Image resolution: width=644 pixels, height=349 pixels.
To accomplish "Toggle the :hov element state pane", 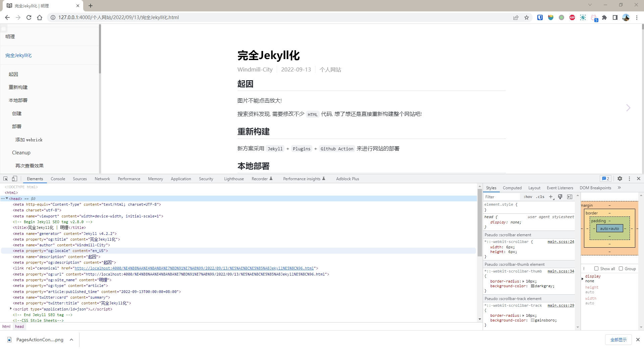I will 528,197.
